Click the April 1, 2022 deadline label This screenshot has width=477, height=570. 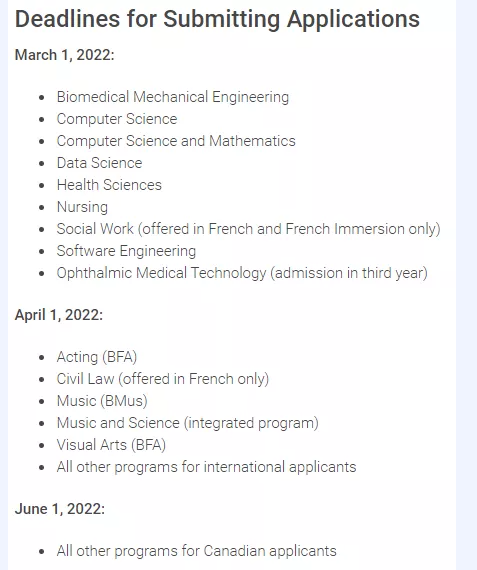[59, 315]
